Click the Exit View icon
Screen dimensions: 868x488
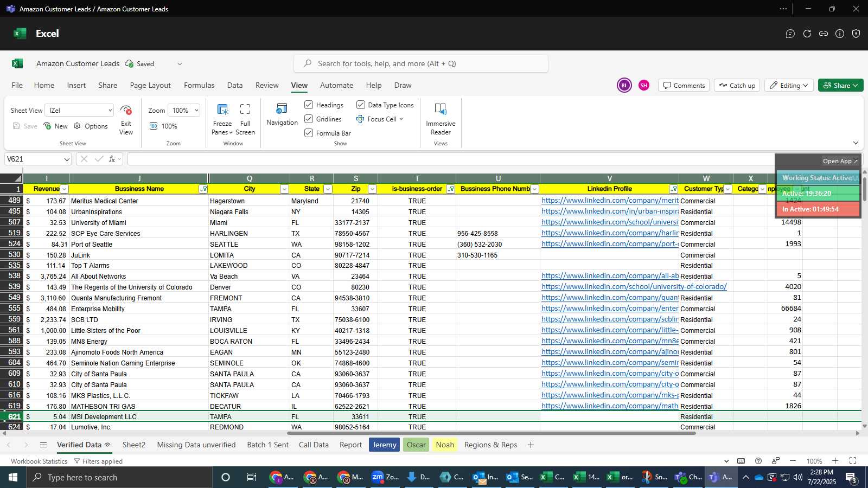(x=126, y=110)
